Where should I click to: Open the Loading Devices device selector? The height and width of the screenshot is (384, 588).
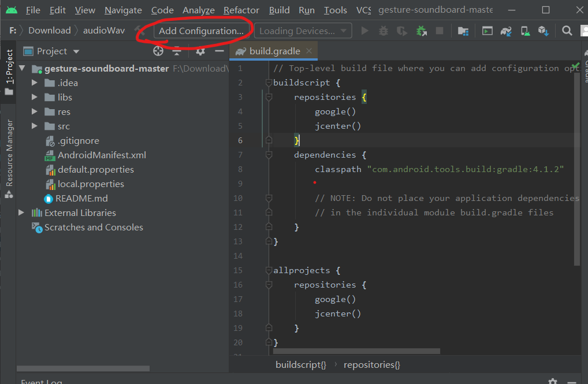point(302,30)
